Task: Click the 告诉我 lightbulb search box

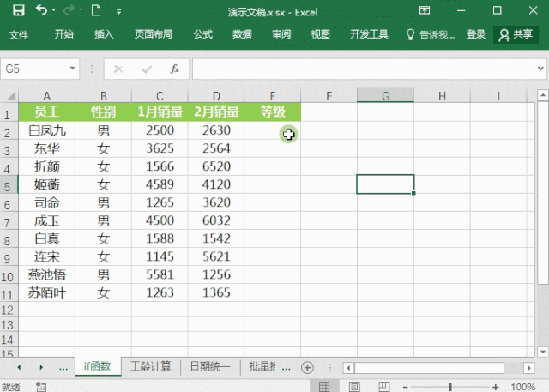Action: pyautogui.click(x=431, y=34)
